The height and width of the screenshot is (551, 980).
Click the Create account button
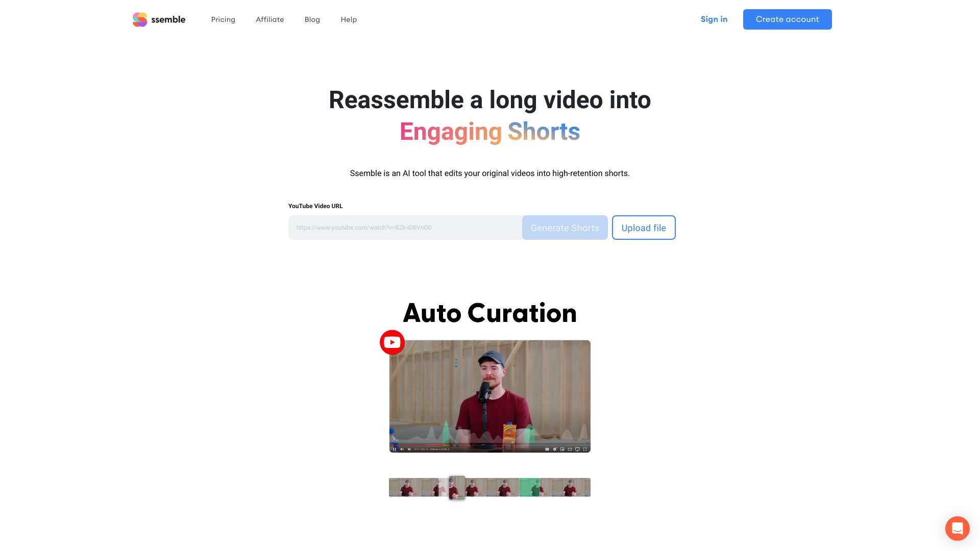point(787,19)
